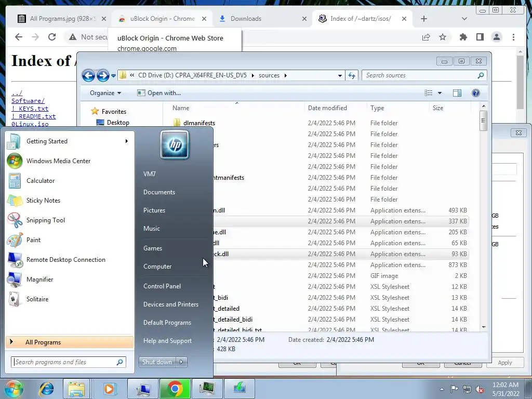Open address bar history dropdown

coord(340,75)
